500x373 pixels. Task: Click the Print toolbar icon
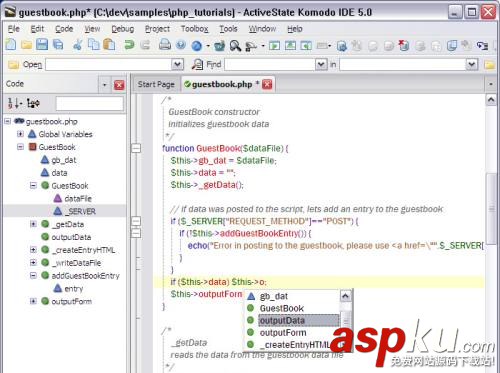coord(165,45)
